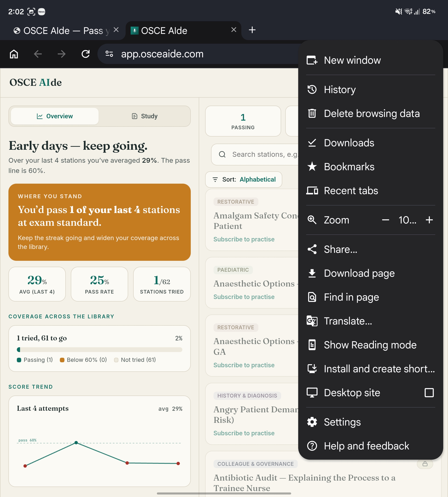The image size is (448, 497).
Task: Reload the page with the refresh icon
Action: point(85,54)
